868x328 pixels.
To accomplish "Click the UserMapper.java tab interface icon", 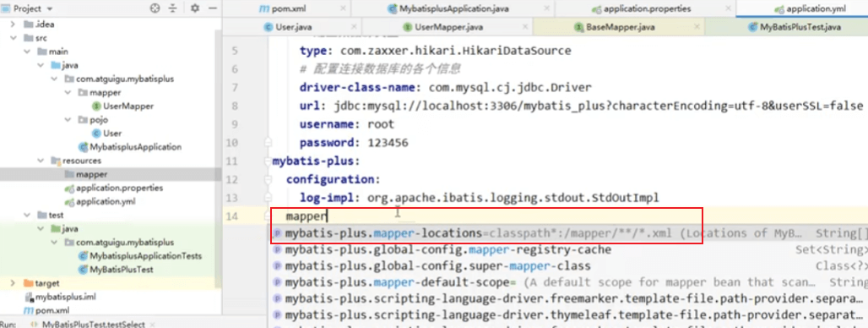I will [x=408, y=26].
